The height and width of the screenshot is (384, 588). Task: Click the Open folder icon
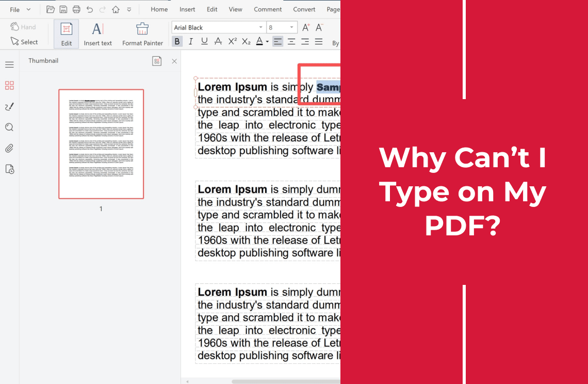pos(50,9)
